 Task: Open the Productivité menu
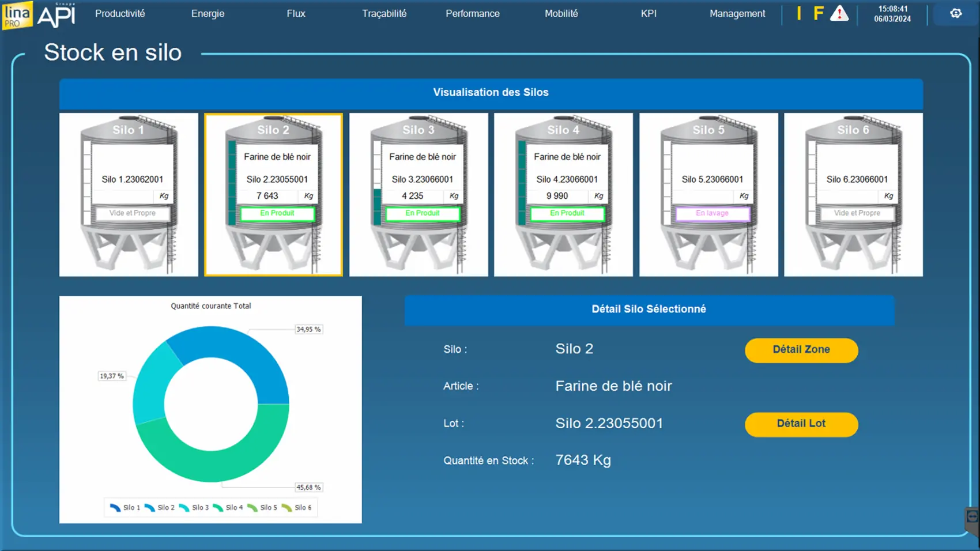coord(120,13)
